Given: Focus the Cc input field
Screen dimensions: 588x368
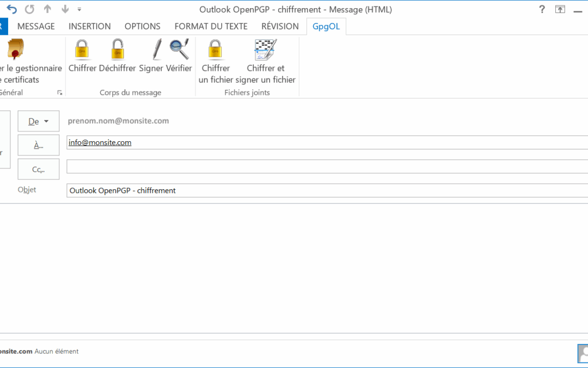Looking at the screenshot, I should pyautogui.click(x=327, y=166).
